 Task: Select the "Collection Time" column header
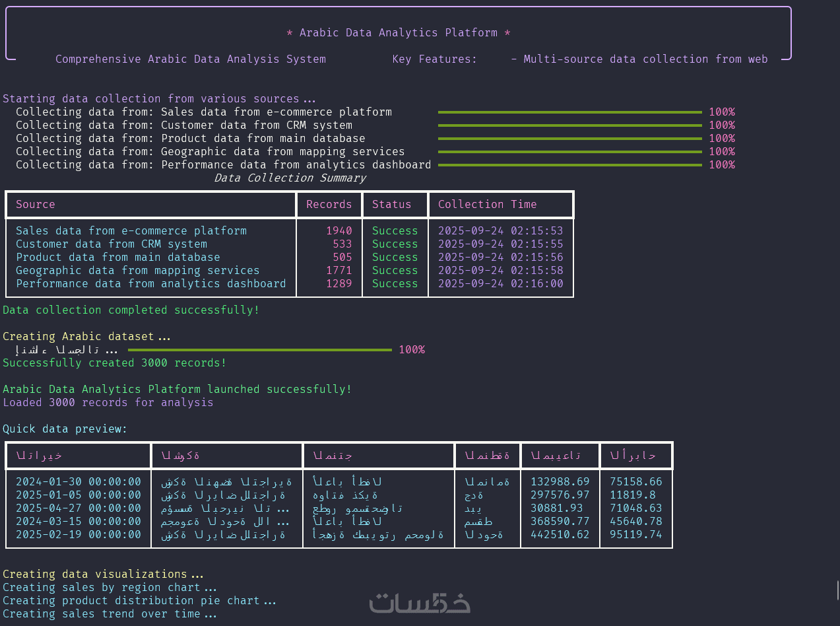click(x=487, y=205)
